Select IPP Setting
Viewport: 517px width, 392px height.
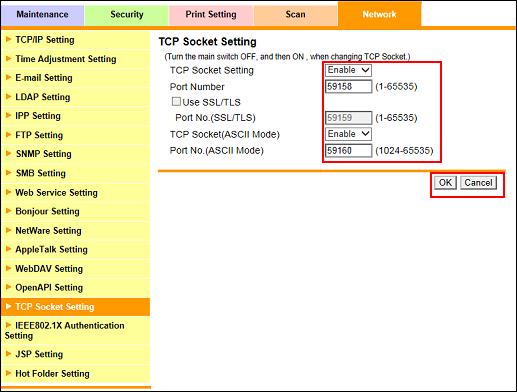(x=76, y=116)
